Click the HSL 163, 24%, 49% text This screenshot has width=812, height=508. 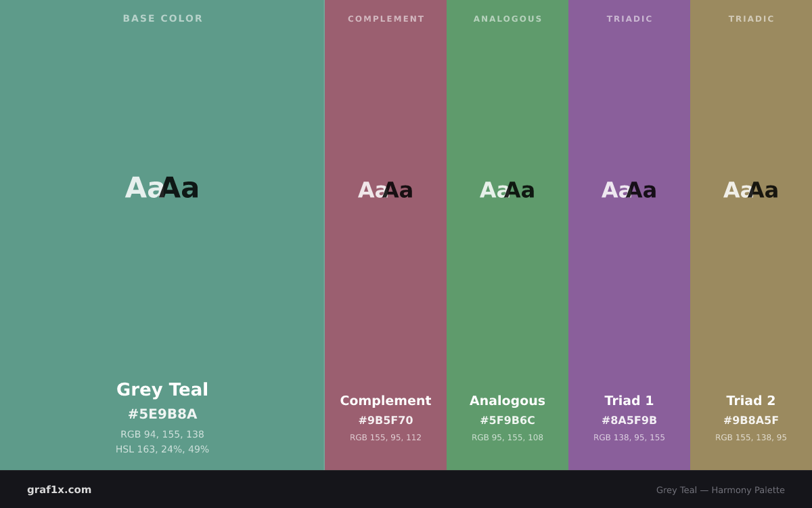162,449
